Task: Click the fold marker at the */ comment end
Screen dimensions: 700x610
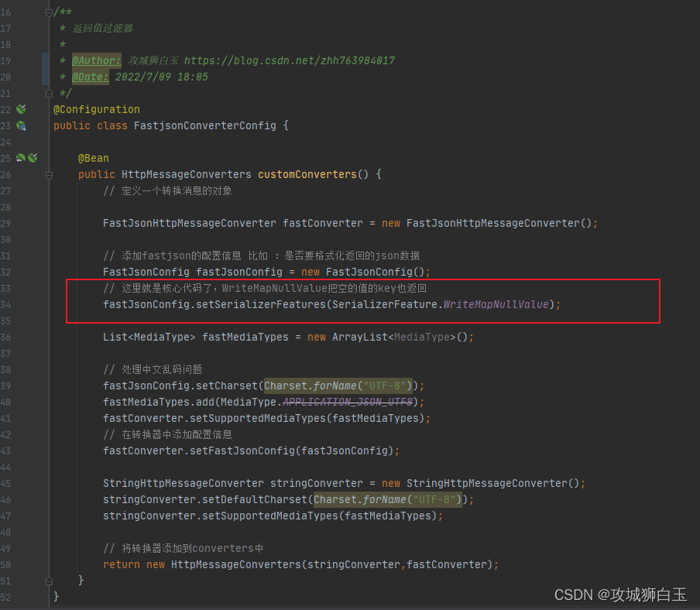Action: pyautogui.click(x=49, y=94)
